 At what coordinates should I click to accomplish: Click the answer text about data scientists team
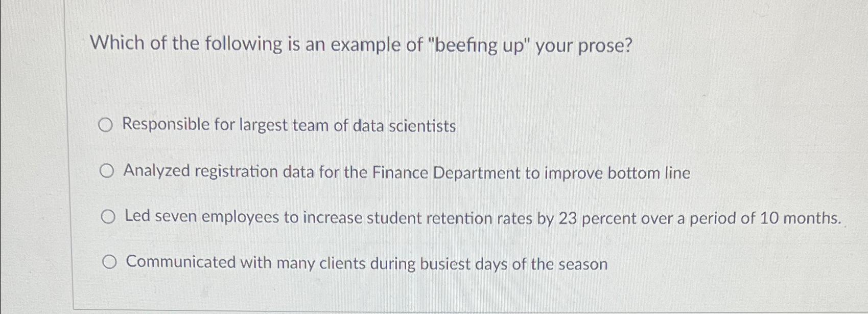pyautogui.click(x=289, y=125)
